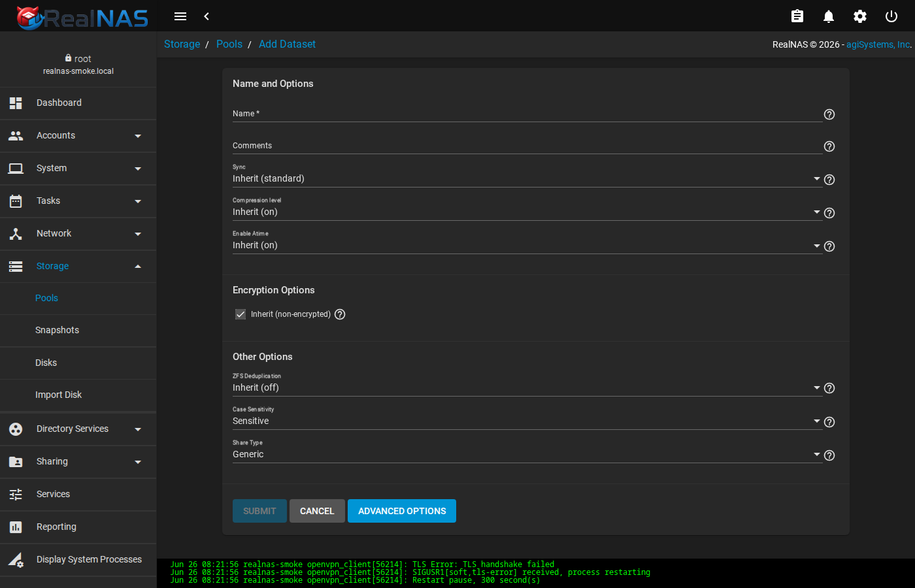Click the Submit button
The height and width of the screenshot is (588, 915).
click(259, 511)
